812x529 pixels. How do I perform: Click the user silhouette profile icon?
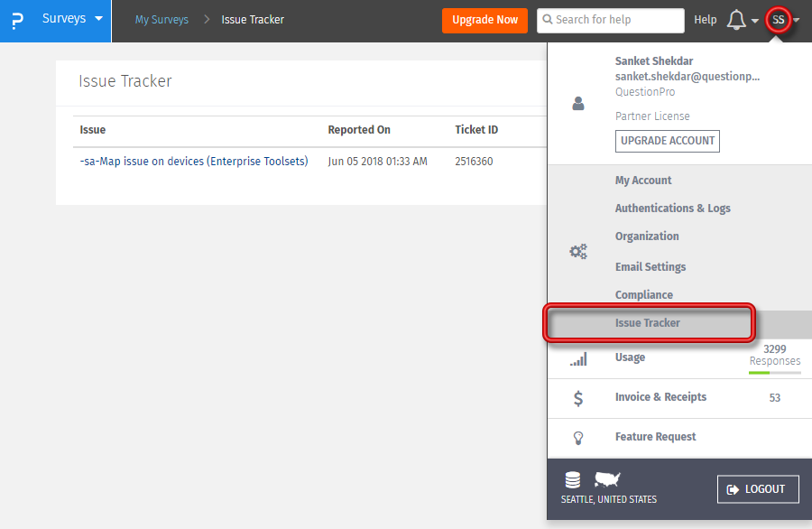[578, 104]
